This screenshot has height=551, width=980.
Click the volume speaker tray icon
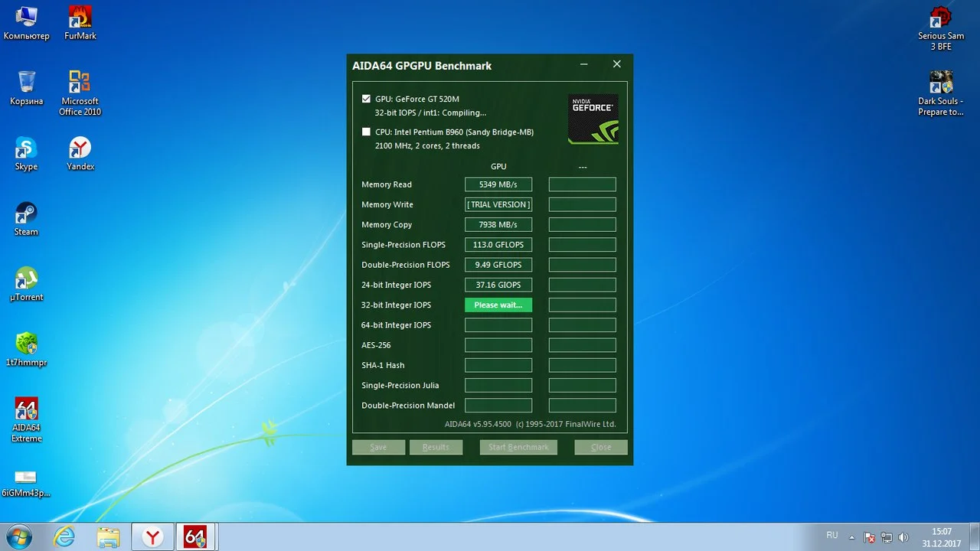point(903,537)
